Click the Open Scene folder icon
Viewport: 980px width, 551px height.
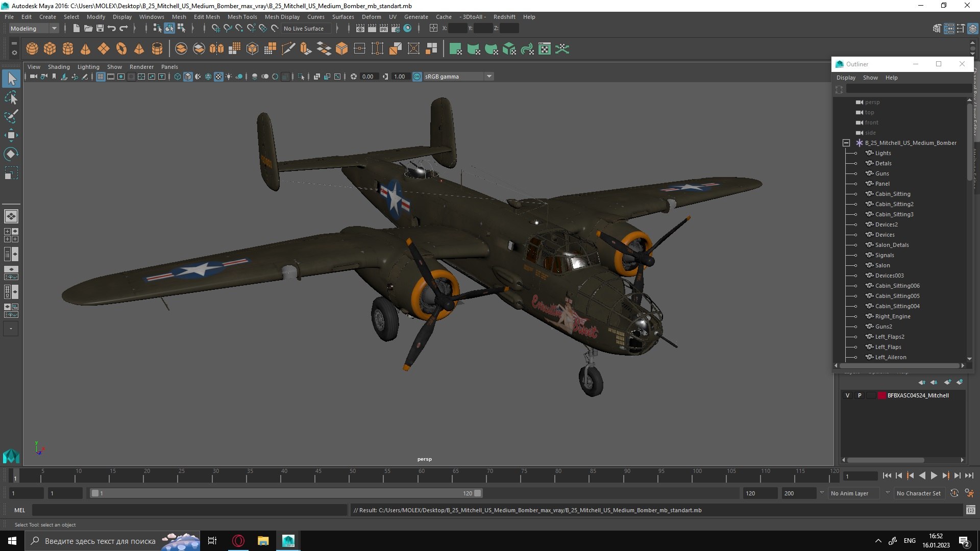(88, 29)
